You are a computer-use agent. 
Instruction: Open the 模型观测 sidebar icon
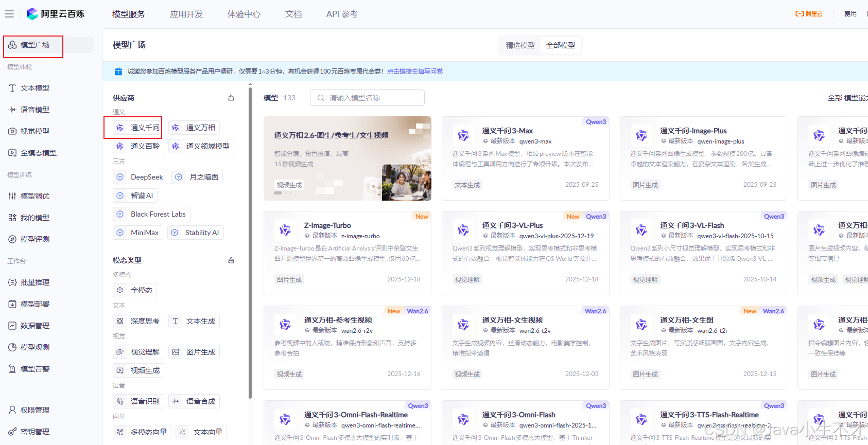point(12,347)
